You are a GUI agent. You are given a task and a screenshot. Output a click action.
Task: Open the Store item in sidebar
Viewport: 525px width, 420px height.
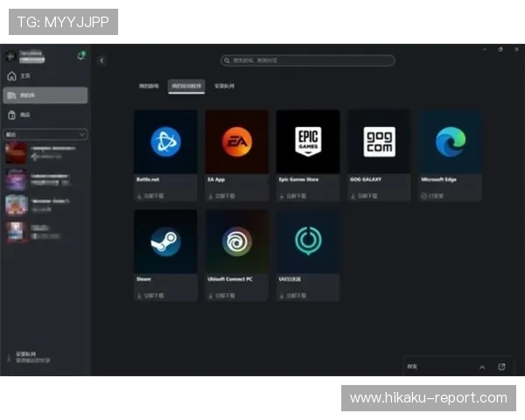click(x=24, y=115)
